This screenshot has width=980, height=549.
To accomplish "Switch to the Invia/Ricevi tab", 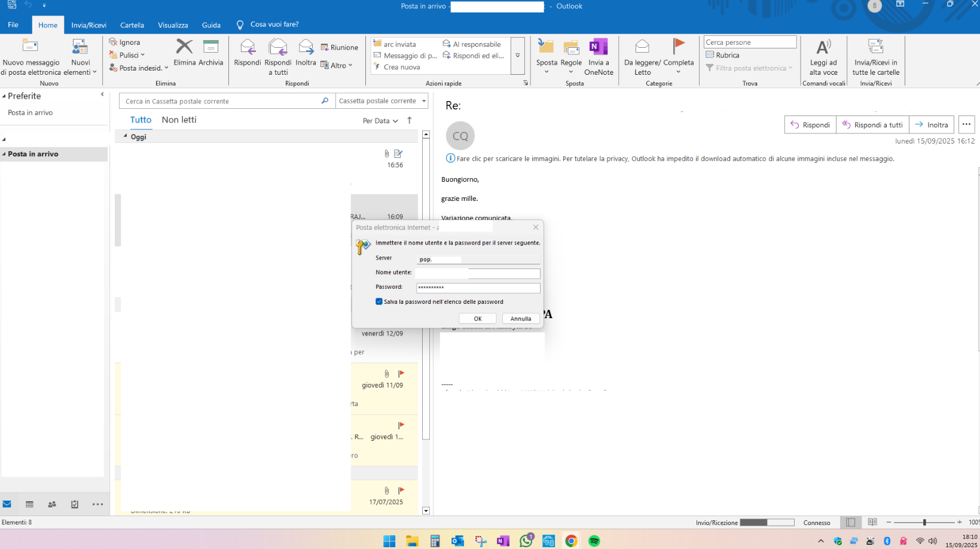I will (88, 25).
